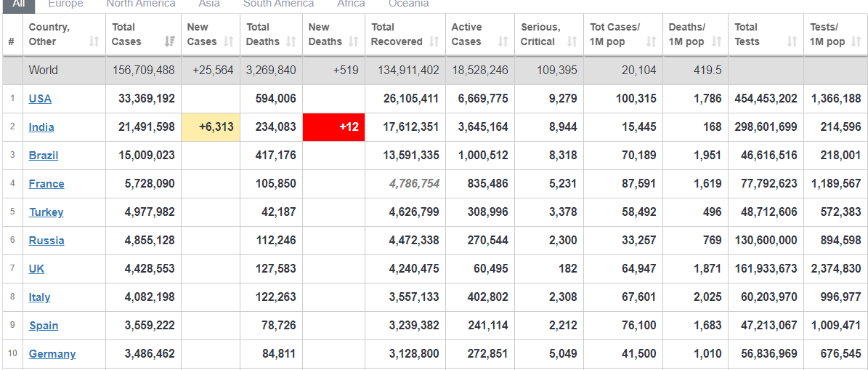Open the UK country link
868x370 pixels.
coord(36,269)
